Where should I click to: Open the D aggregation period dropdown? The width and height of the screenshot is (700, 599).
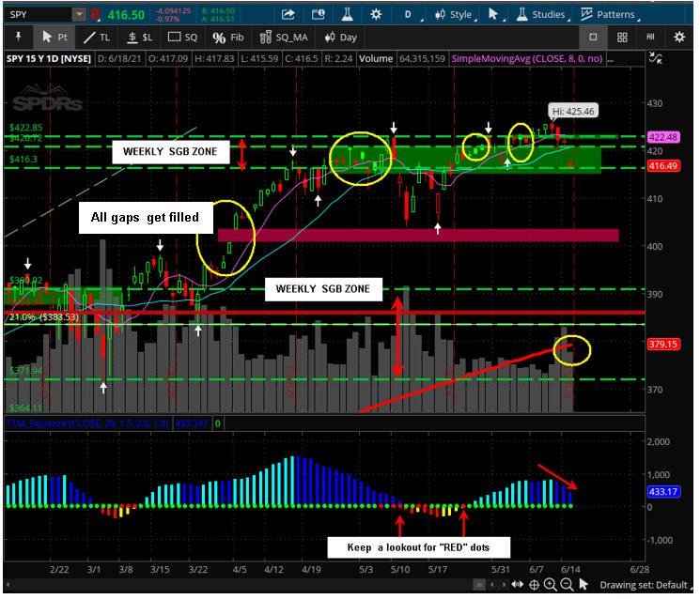(411, 14)
